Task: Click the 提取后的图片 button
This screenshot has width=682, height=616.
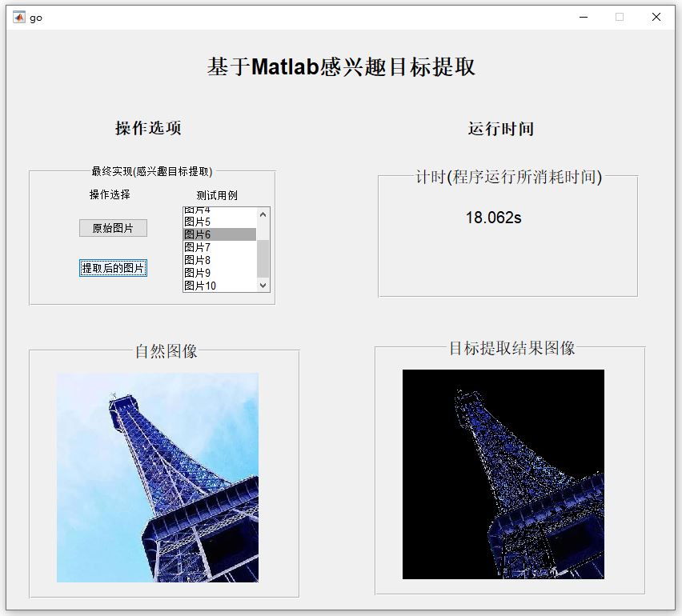Action: click(x=113, y=268)
